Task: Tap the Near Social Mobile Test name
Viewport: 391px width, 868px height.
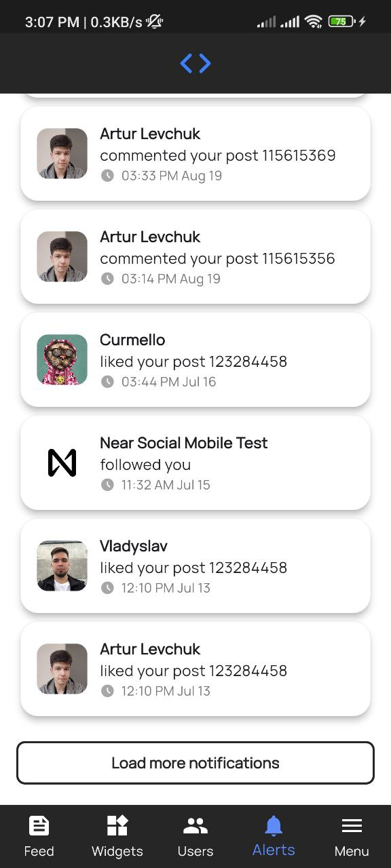Action: (183, 443)
